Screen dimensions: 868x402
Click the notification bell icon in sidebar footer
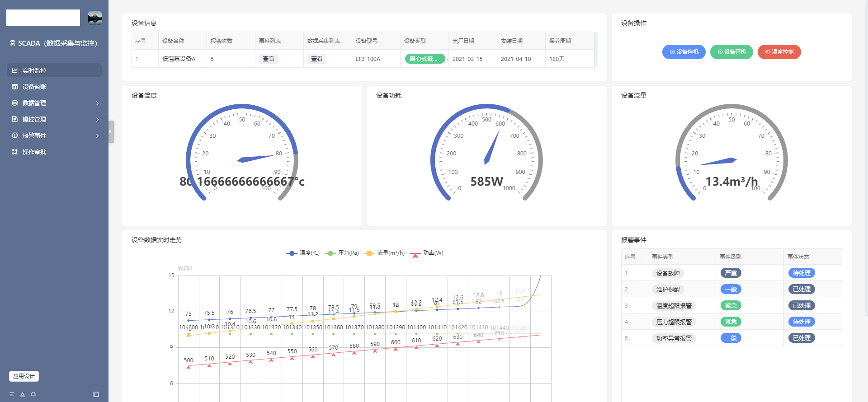tap(33, 394)
